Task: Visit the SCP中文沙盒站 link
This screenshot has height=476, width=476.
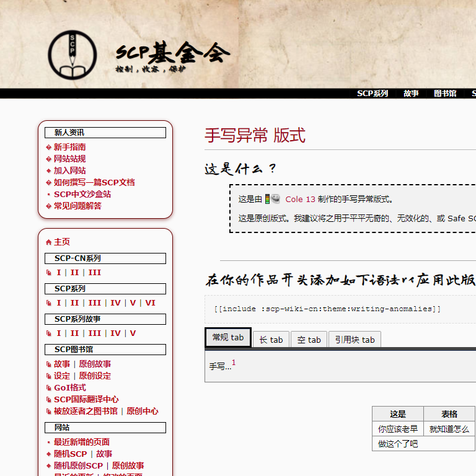Action: (82, 194)
